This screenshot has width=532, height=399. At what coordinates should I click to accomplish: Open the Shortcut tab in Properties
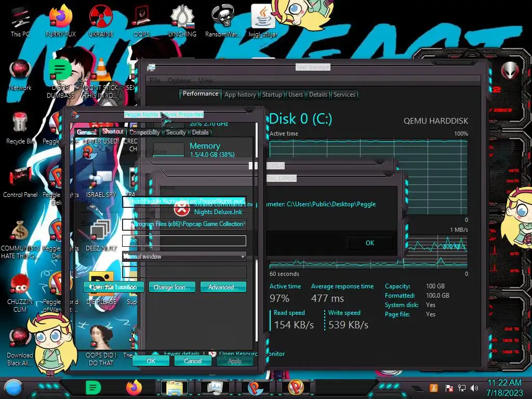point(113,131)
